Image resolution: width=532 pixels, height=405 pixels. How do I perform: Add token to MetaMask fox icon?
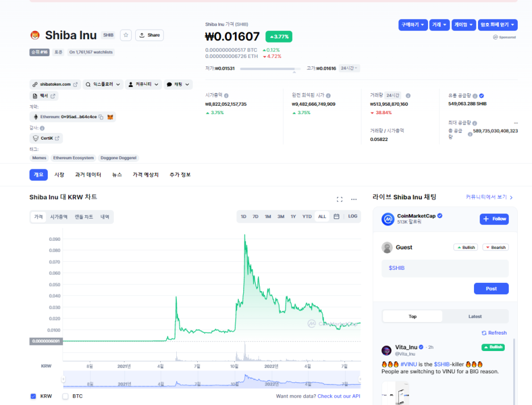coord(110,117)
